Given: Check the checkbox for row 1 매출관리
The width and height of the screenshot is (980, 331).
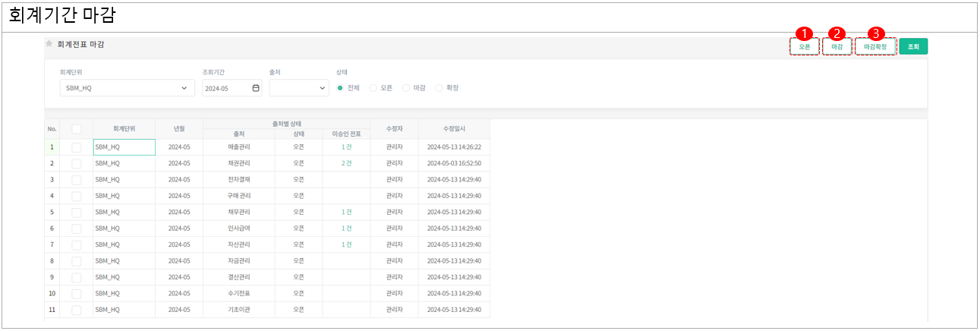Looking at the screenshot, I should (77, 147).
